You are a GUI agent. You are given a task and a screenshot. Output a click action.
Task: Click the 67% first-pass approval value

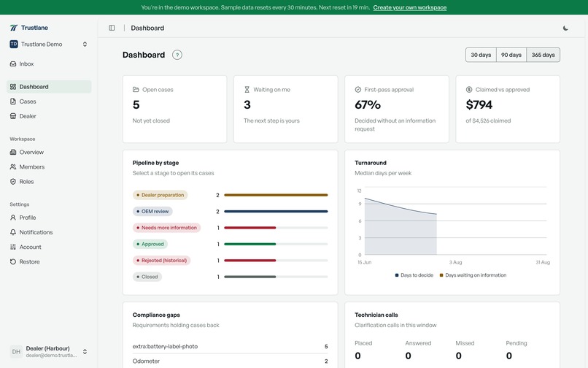pyautogui.click(x=368, y=104)
